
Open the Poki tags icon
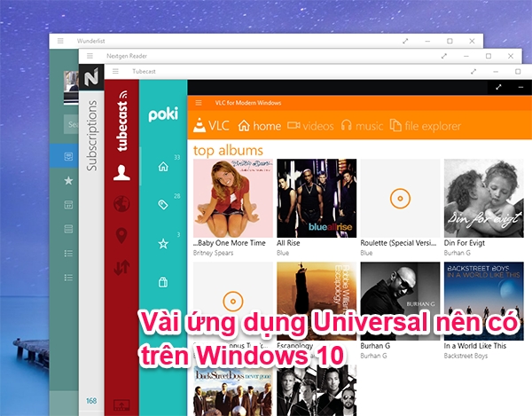point(162,205)
